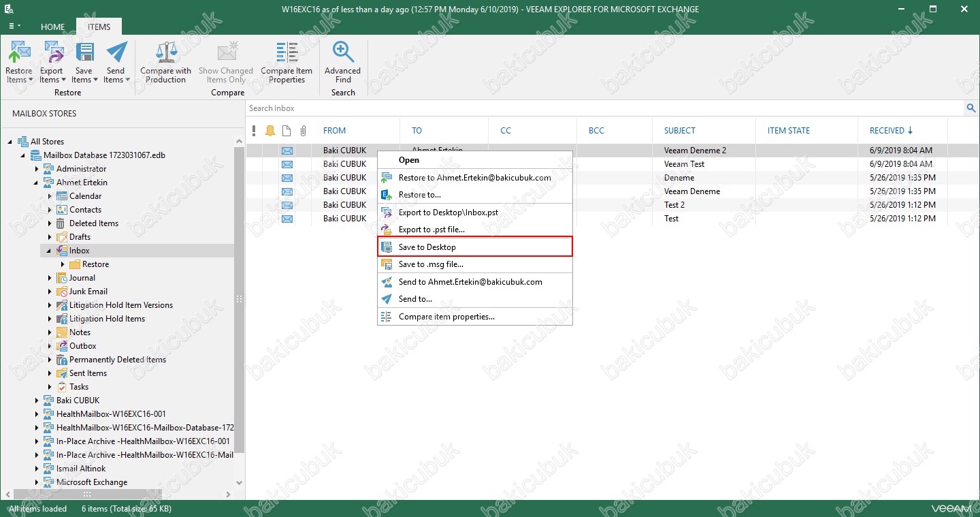Choose Compare item properties... entry
The width and height of the screenshot is (980, 517).
[x=475, y=317]
